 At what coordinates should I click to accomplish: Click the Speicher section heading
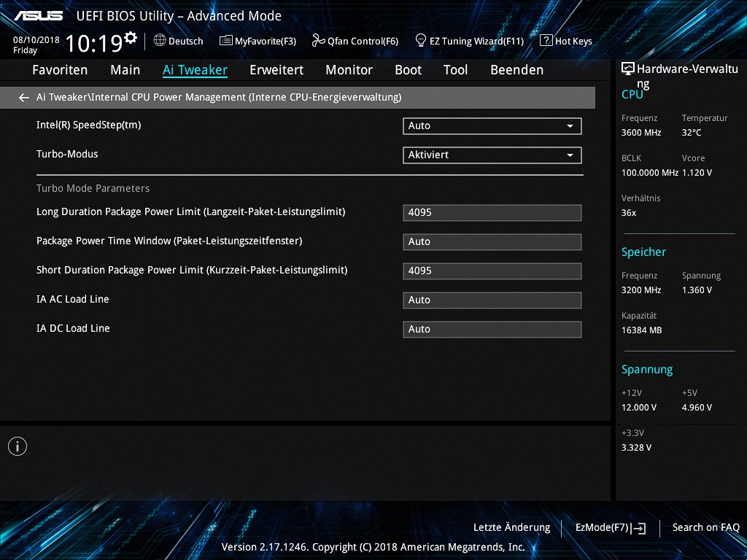coord(643,252)
